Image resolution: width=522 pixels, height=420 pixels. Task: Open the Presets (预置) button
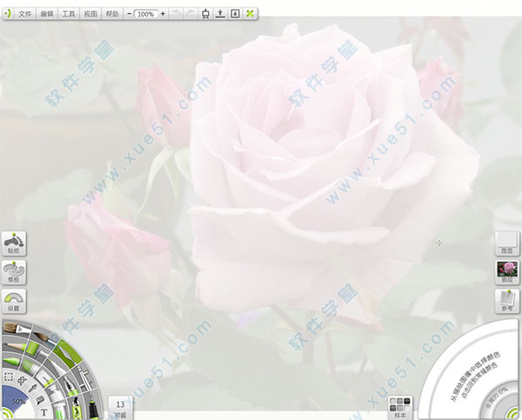(121, 408)
